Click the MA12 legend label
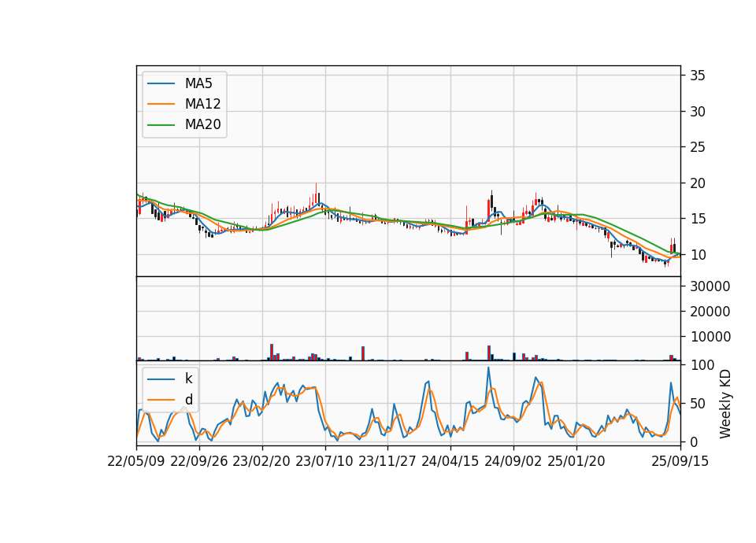This screenshot has width=756, height=543. [x=202, y=104]
